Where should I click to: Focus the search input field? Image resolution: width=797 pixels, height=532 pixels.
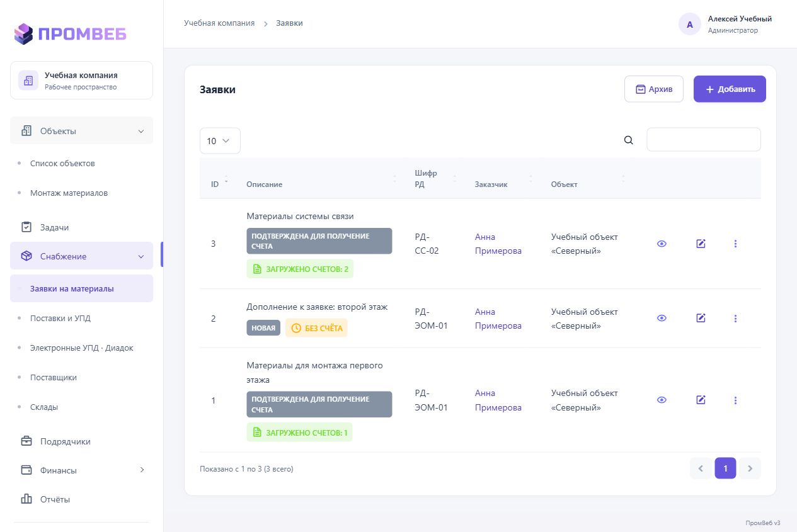click(704, 140)
